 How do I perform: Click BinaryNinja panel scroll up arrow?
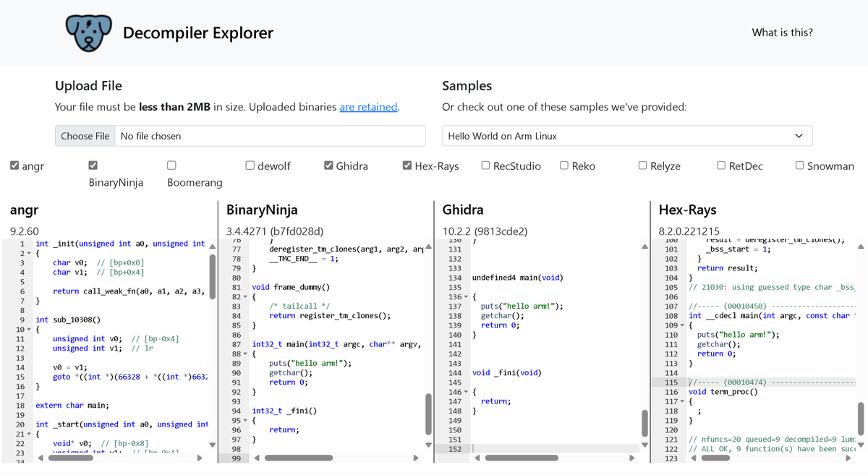428,247
